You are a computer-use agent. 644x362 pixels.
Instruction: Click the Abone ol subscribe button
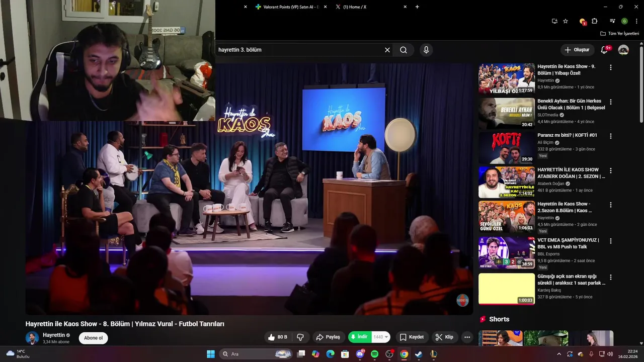tap(93, 338)
